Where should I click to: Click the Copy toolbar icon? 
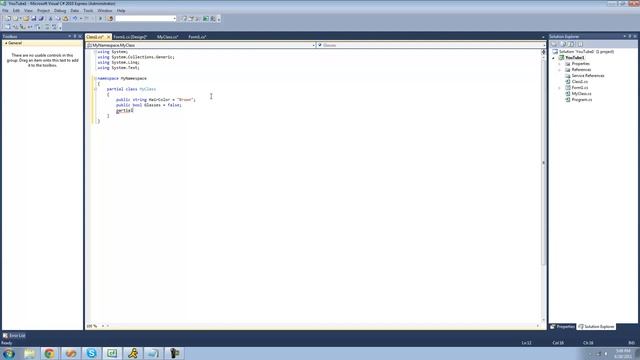tap(58, 19)
